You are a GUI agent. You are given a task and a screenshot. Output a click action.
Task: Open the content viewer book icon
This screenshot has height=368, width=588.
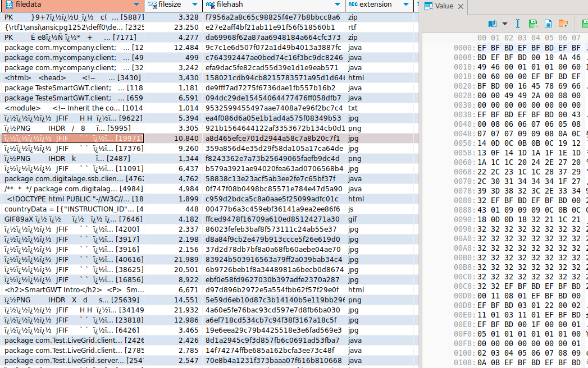point(493,24)
